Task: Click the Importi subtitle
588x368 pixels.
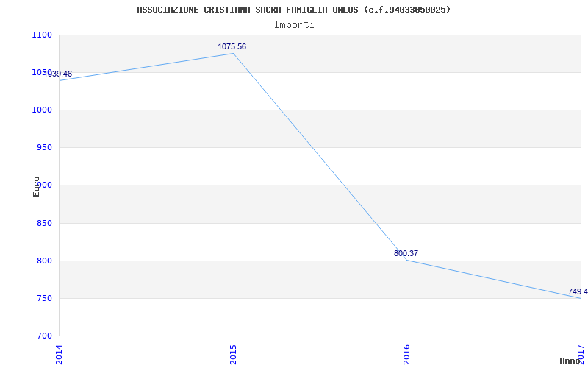Action: pyautogui.click(x=294, y=25)
